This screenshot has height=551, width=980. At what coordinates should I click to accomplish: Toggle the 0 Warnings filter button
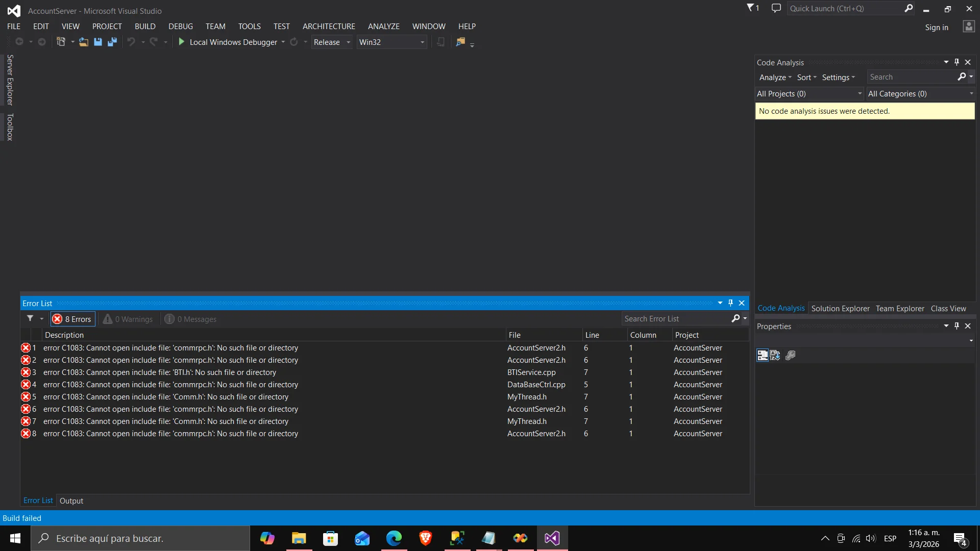coord(128,319)
